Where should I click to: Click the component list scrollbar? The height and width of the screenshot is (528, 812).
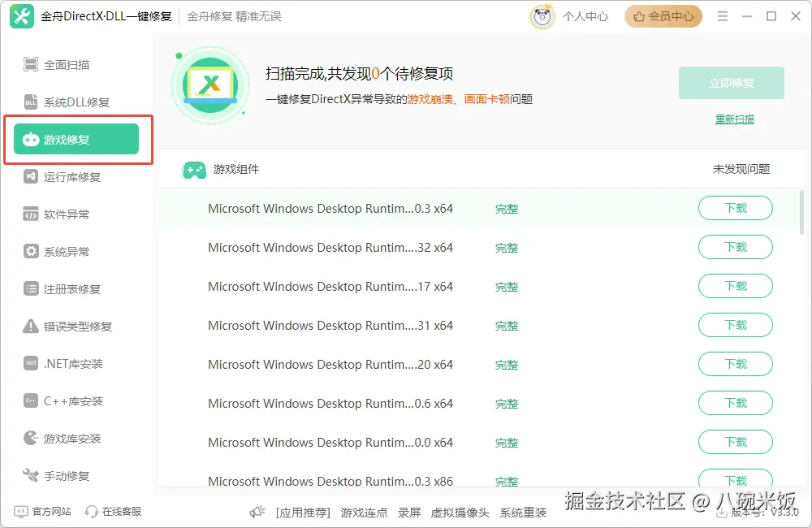point(801,213)
